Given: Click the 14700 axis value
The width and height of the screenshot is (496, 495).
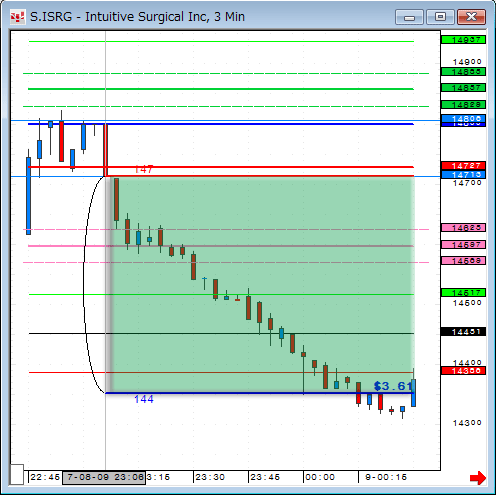Looking at the screenshot, I should 467,183.
